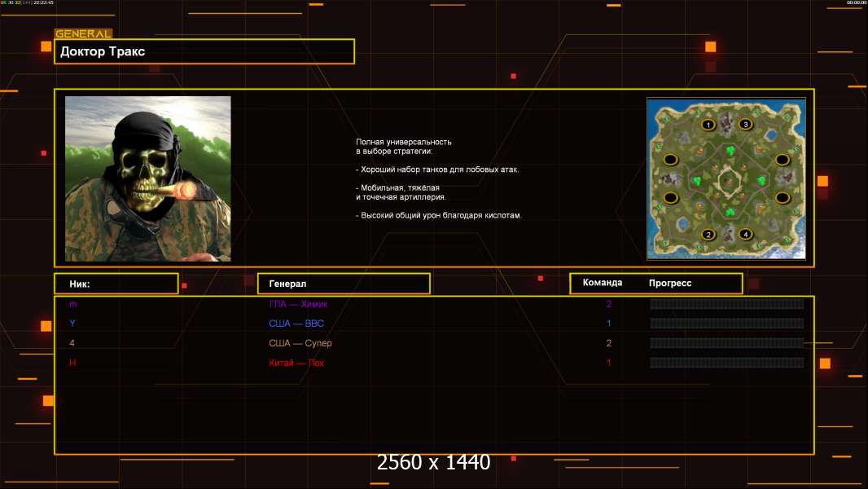This screenshot has width=868, height=489.
Task: Click the 00:00:00 timer in the top corner
Action: tap(856, 3)
